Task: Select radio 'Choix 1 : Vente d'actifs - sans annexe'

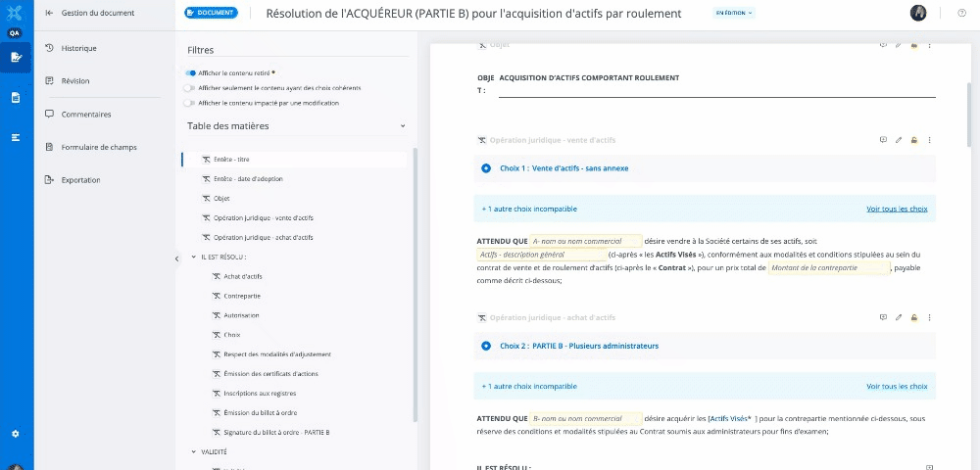Action: click(x=486, y=168)
